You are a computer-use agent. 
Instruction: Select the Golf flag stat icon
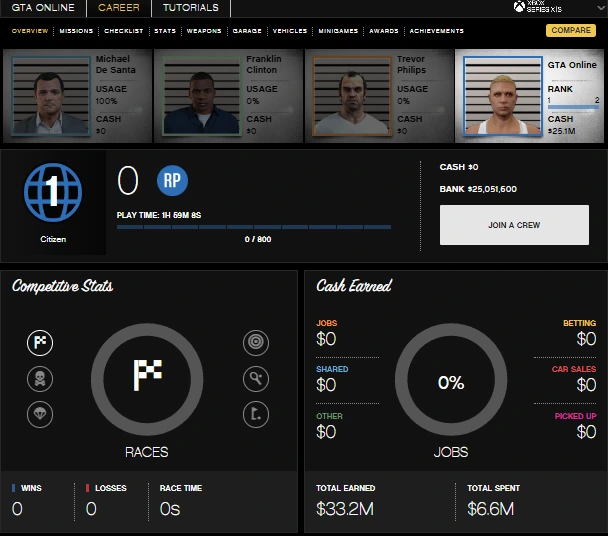[256, 414]
